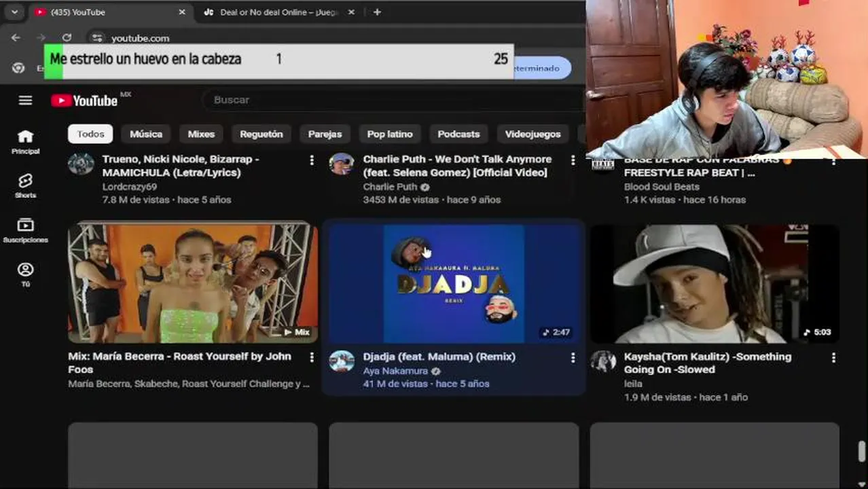Go to Principal home in sidebar

click(x=25, y=142)
